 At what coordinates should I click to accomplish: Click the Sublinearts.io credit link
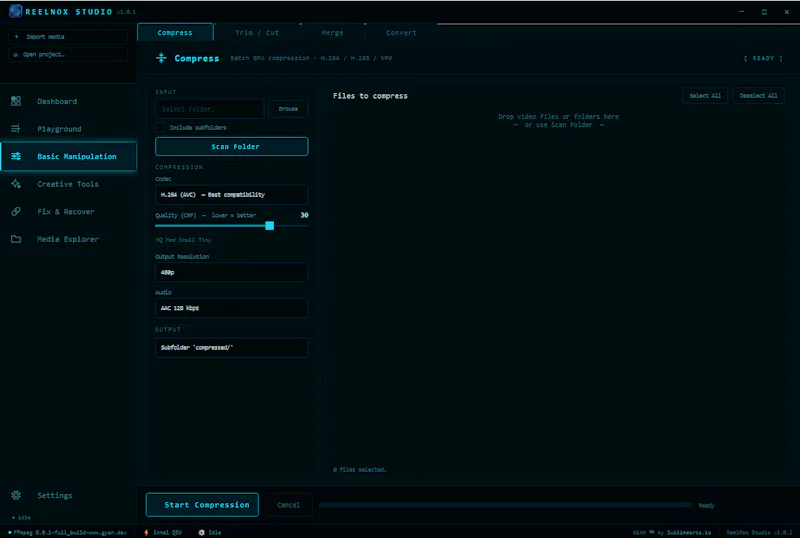(x=689, y=532)
